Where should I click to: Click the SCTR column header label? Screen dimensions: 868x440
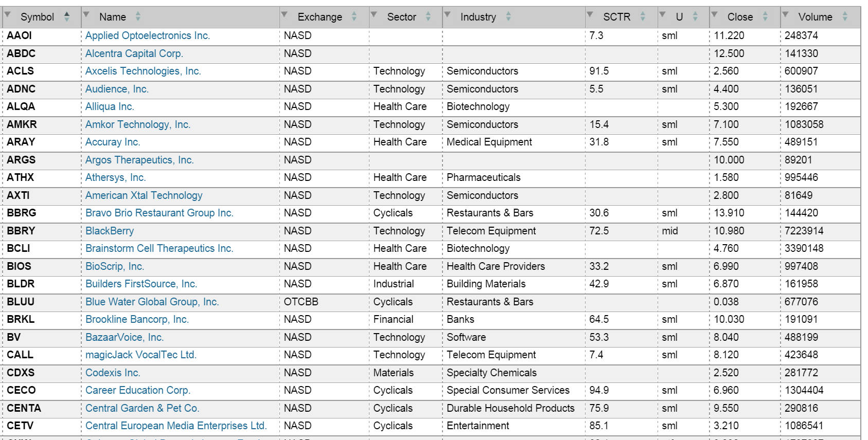point(616,17)
